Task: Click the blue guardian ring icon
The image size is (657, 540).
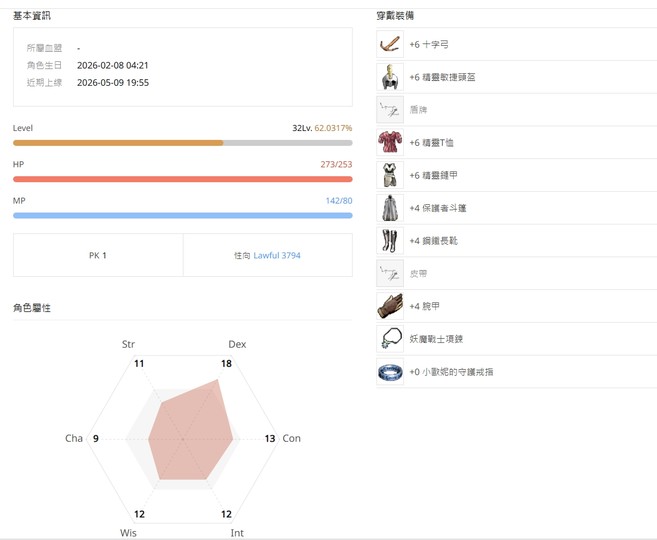Action: point(390,372)
